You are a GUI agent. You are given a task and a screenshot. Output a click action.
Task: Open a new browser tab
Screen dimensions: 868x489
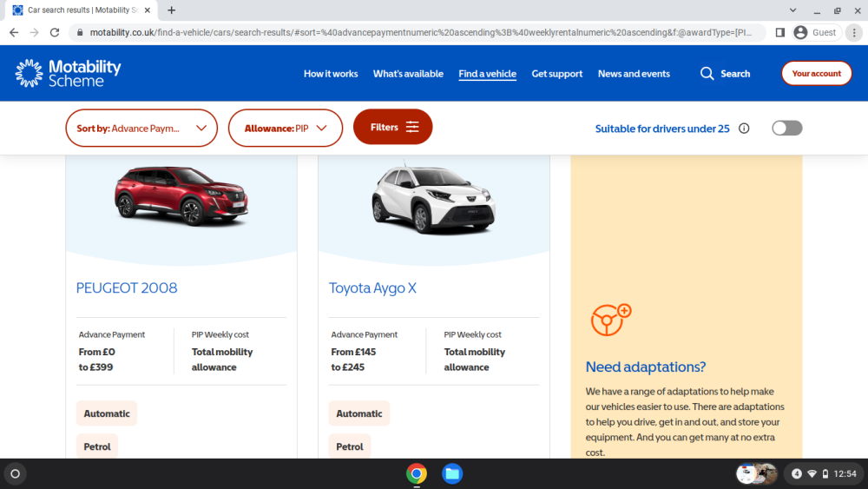172,10
